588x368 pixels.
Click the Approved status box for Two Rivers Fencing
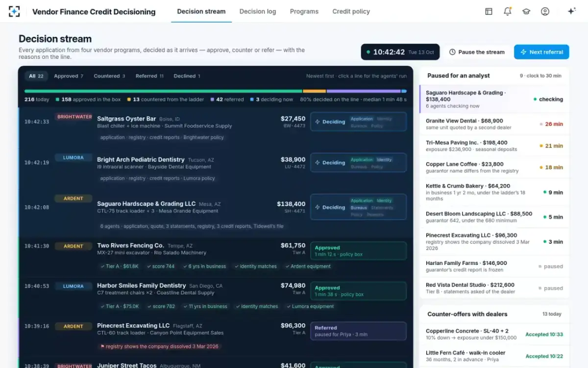pos(358,251)
